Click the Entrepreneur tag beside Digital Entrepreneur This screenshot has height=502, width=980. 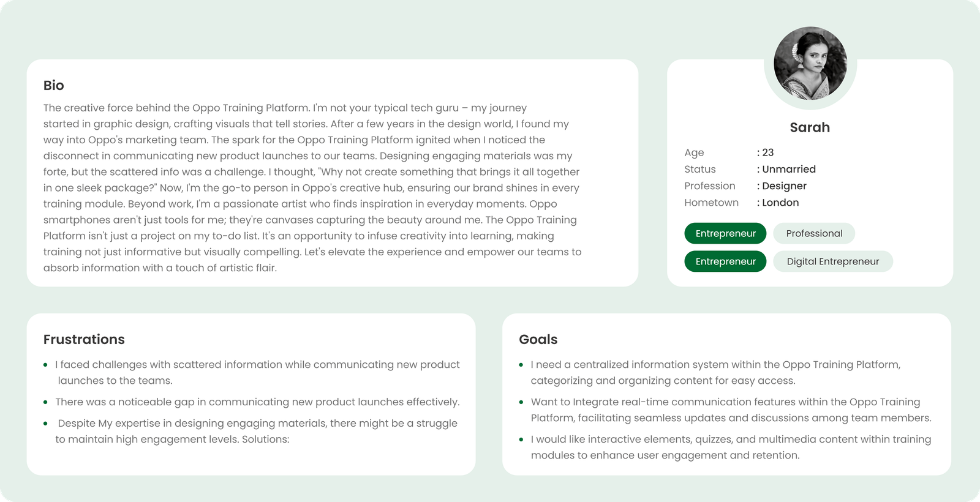click(x=725, y=261)
